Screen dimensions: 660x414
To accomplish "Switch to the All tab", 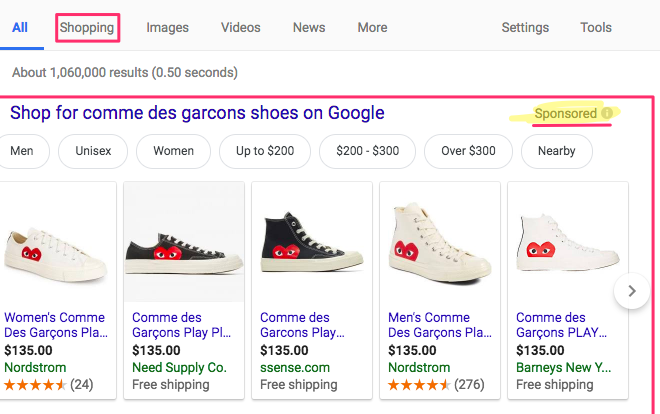I will tap(20, 27).
